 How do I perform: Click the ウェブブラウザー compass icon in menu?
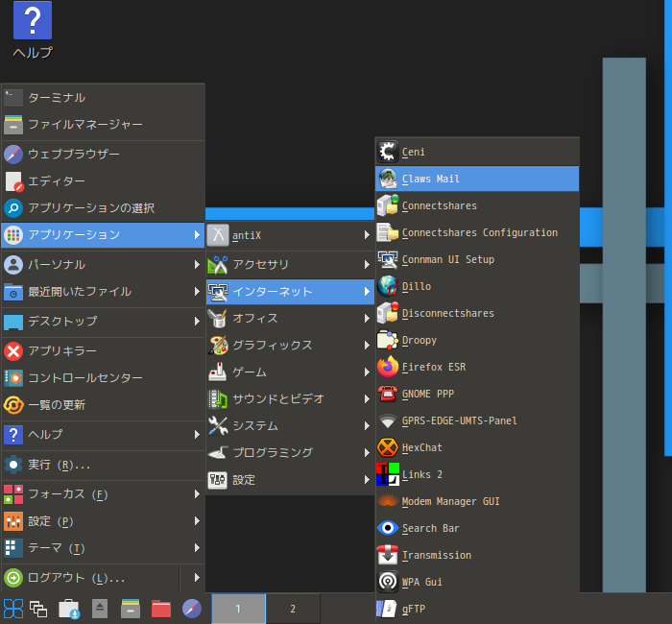tap(13, 155)
